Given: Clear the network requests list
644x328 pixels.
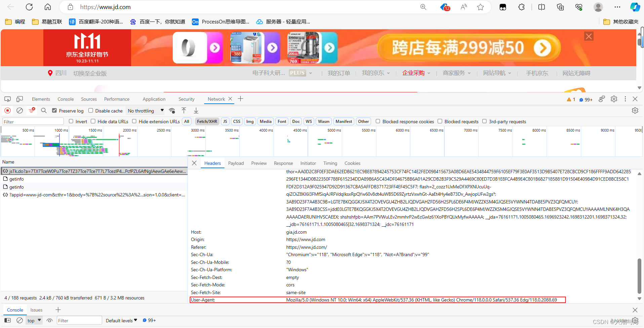Looking at the screenshot, I should 19,110.
